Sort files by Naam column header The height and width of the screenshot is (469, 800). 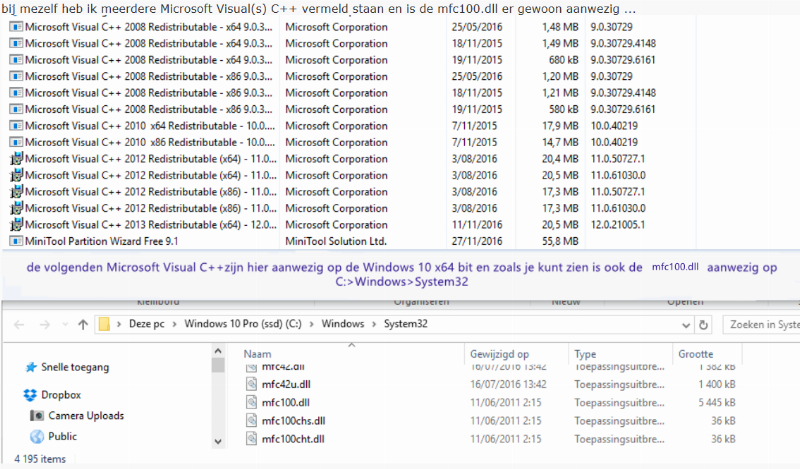click(x=258, y=354)
